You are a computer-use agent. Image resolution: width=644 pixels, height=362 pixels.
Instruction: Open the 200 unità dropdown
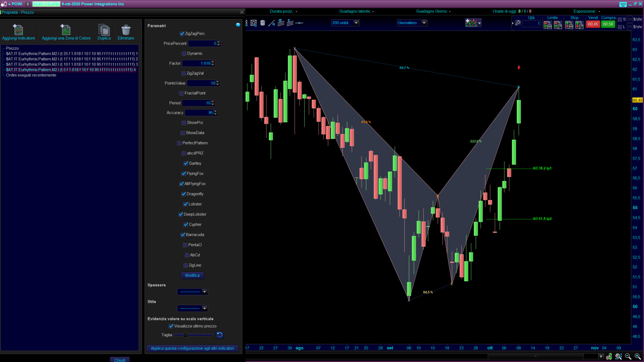356,23
